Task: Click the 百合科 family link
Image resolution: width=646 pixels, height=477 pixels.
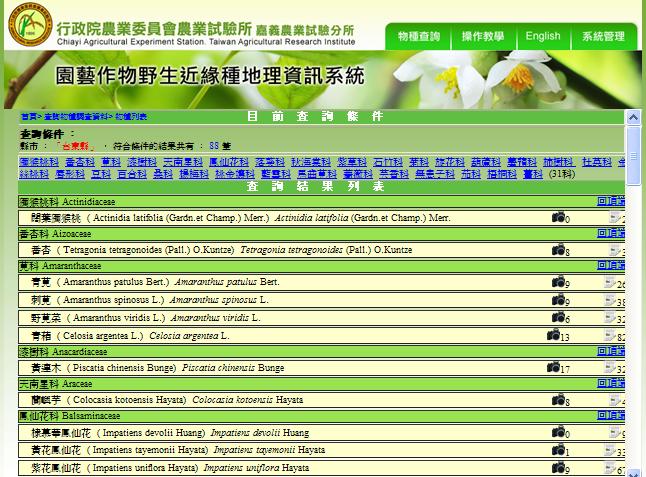Action: coord(132,174)
